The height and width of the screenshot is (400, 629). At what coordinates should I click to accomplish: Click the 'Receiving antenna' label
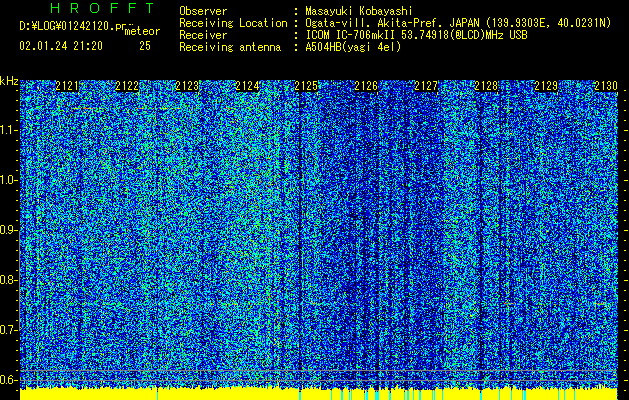click(x=230, y=47)
